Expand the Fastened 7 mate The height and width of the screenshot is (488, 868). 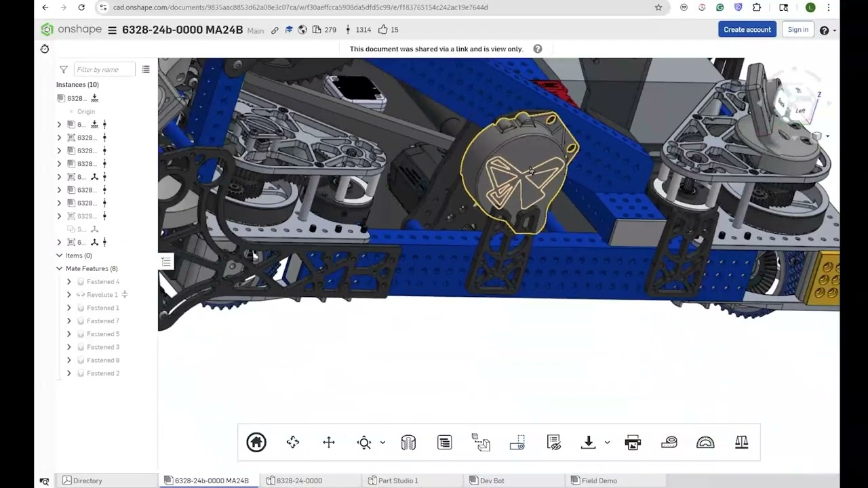pyautogui.click(x=68, y=321)
